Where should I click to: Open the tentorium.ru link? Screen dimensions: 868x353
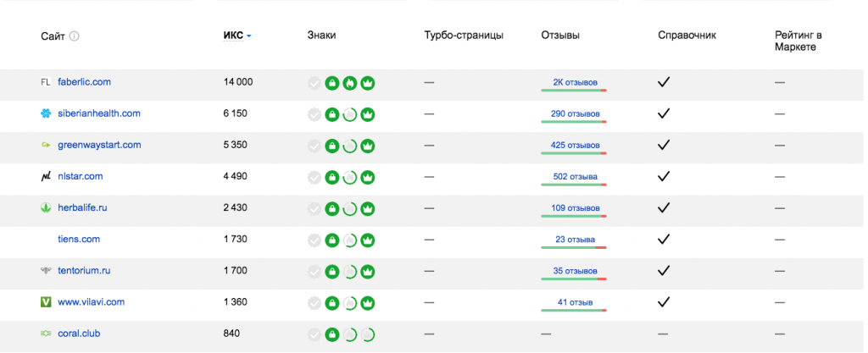pos(84,271)
